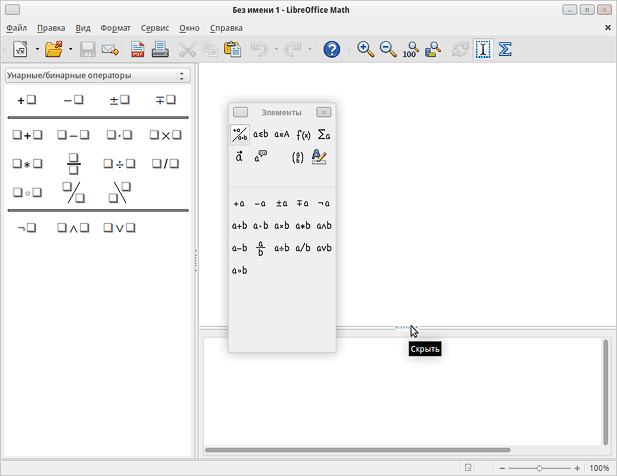Image resolution: width=617 pixels, height=476 pixels.
Task: Insert ¬a from Элементы panel
Action: (324, 203)
